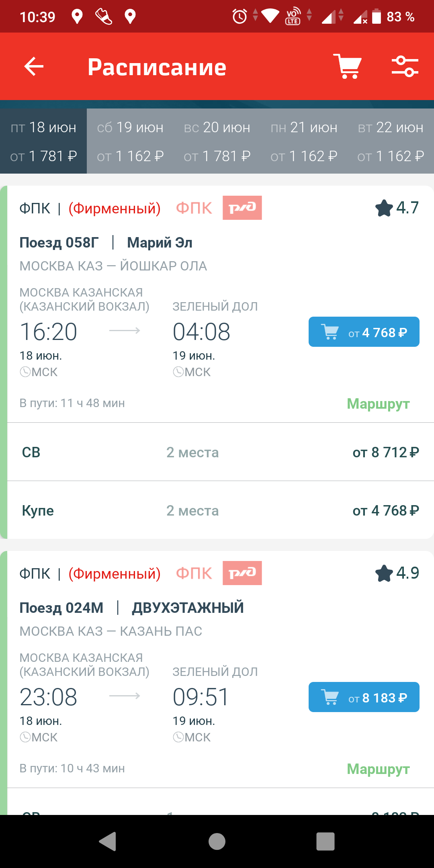
Task: Open Маршрут link for train 024М
Action: coord(378,769)
